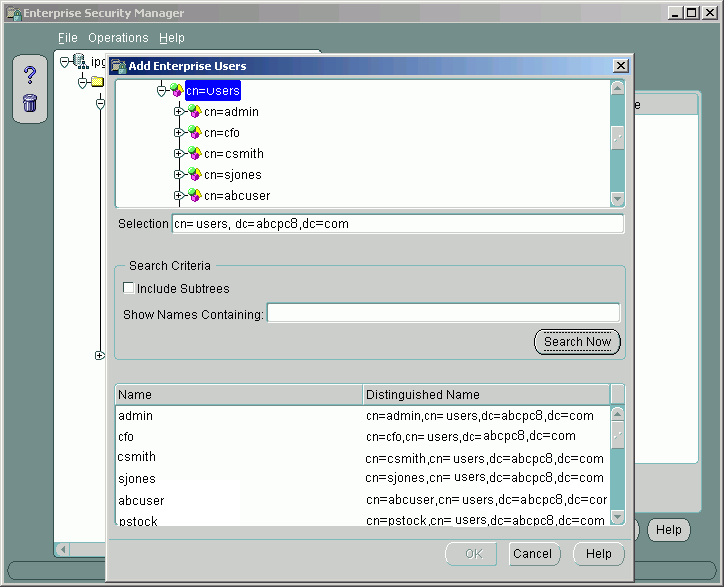Image resolution: width=724 pixels, height=587 pixels.
Task: Click the cn=Users group icon
Action: 176,90
